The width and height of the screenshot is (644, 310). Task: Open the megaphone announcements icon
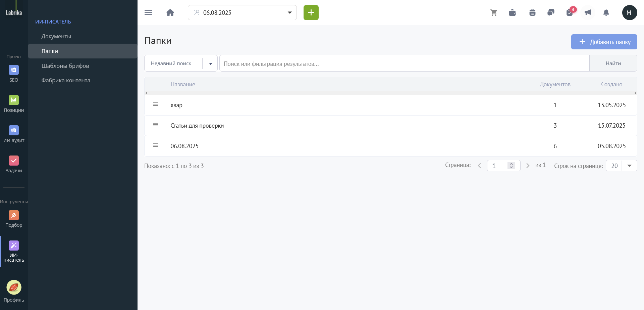588,13
